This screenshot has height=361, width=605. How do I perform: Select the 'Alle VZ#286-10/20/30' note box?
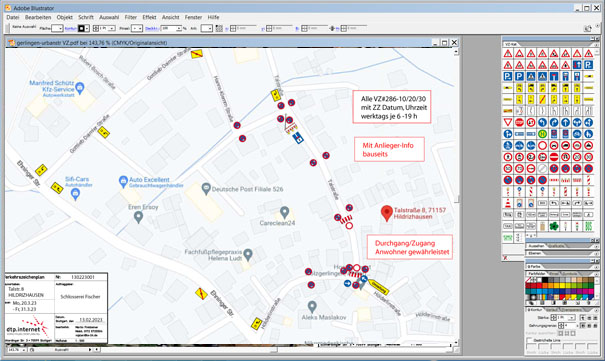[x=392, y=107]
